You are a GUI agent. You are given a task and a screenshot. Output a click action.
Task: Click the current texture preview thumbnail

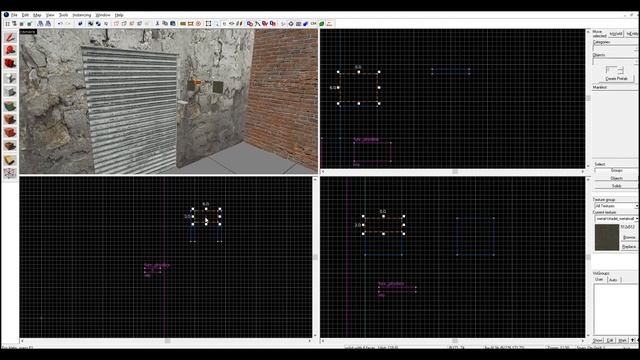tap(607, 237)
